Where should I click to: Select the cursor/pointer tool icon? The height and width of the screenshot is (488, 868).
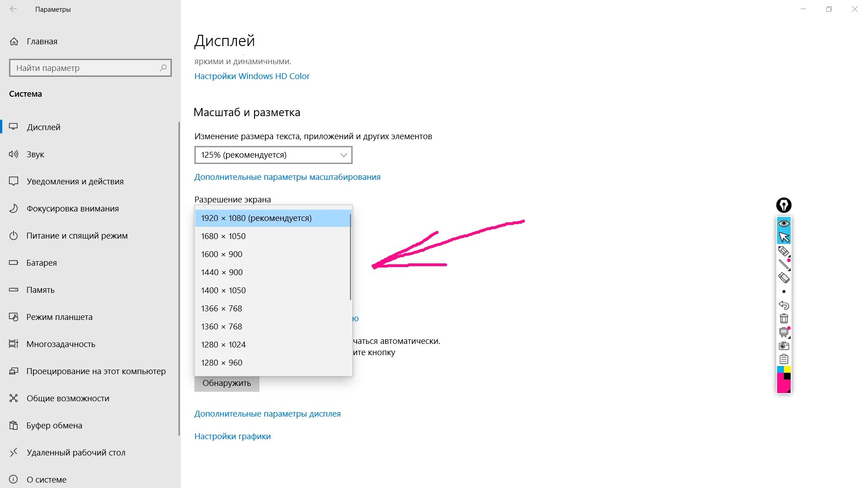click(783, 237)
